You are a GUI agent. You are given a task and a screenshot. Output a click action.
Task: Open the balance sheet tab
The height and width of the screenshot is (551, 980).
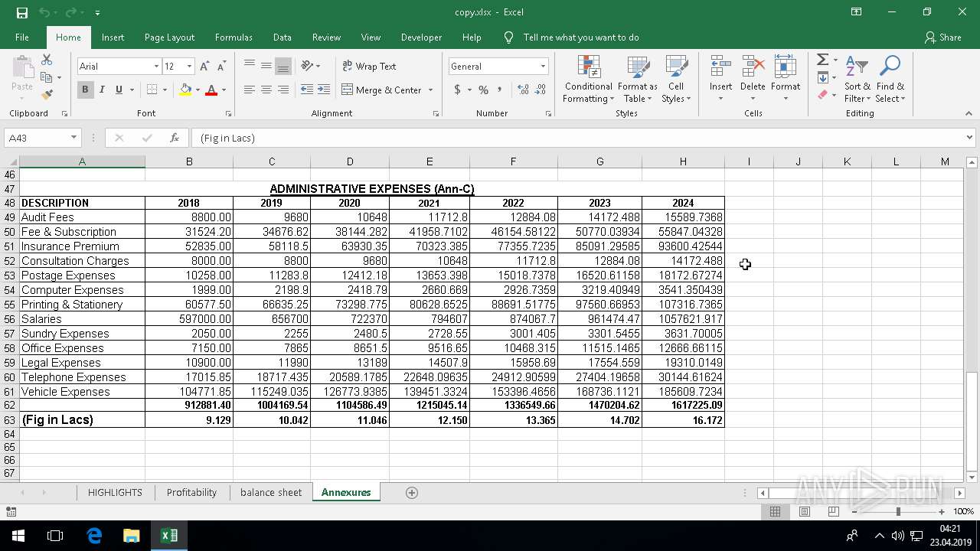tap(271, 493)
